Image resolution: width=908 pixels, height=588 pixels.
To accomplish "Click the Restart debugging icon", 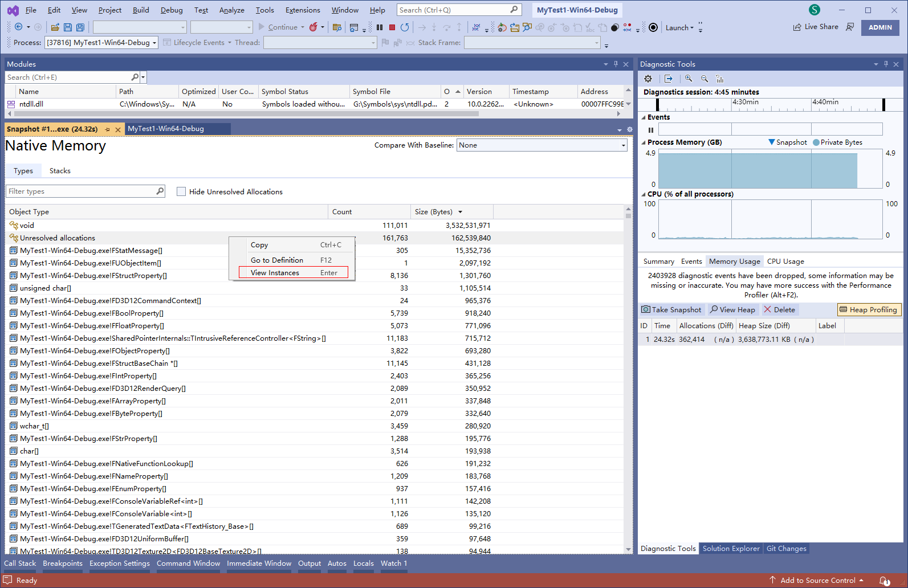I will point(405,27).
